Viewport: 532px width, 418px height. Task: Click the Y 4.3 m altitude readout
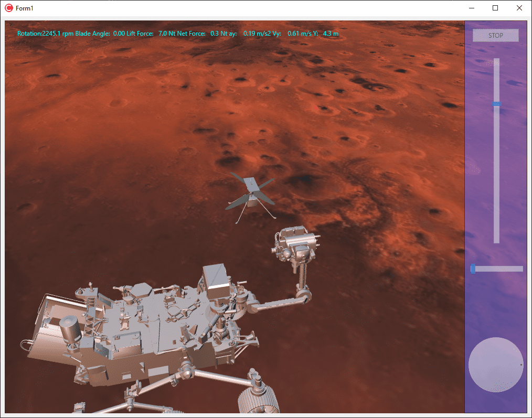(326, 34)
